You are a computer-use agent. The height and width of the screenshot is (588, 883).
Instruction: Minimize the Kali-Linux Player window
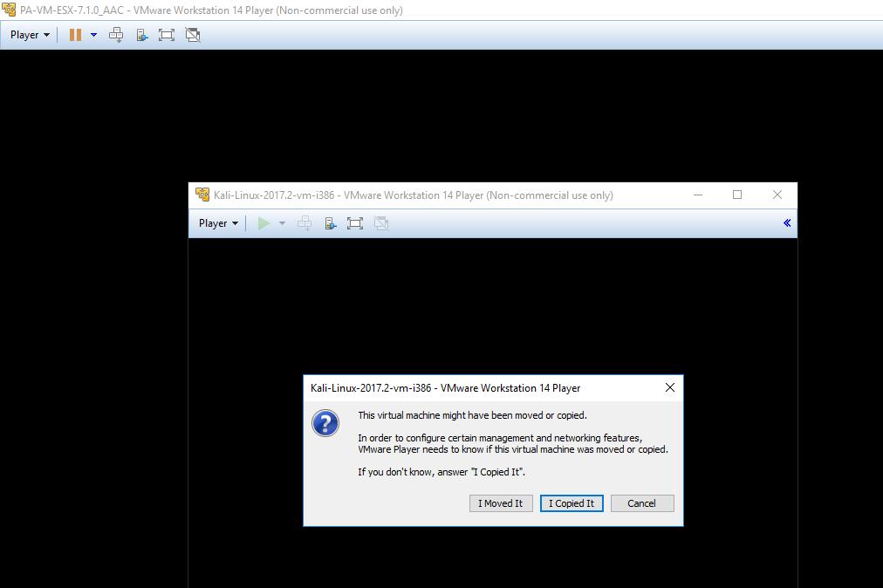pyautogui.click(x=698, y=195)
